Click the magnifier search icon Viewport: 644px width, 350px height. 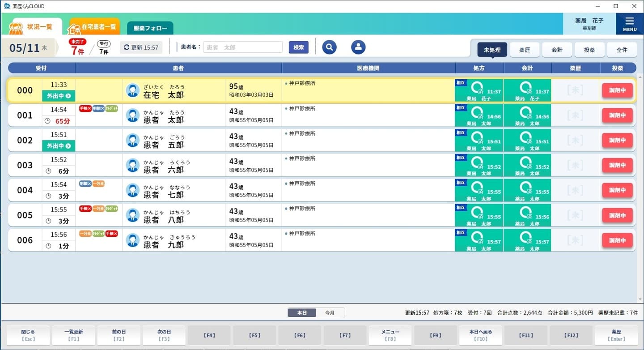click(x=329, y=47)
